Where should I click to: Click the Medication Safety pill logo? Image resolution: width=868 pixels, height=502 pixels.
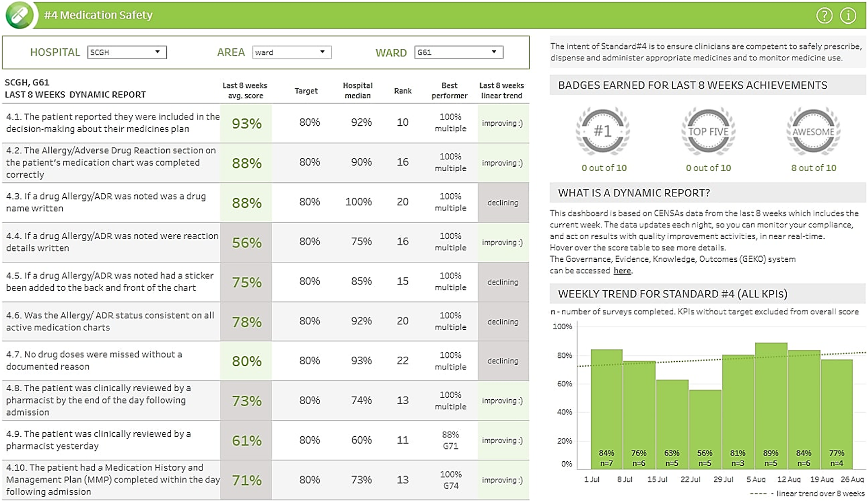(x=20, y=15)
